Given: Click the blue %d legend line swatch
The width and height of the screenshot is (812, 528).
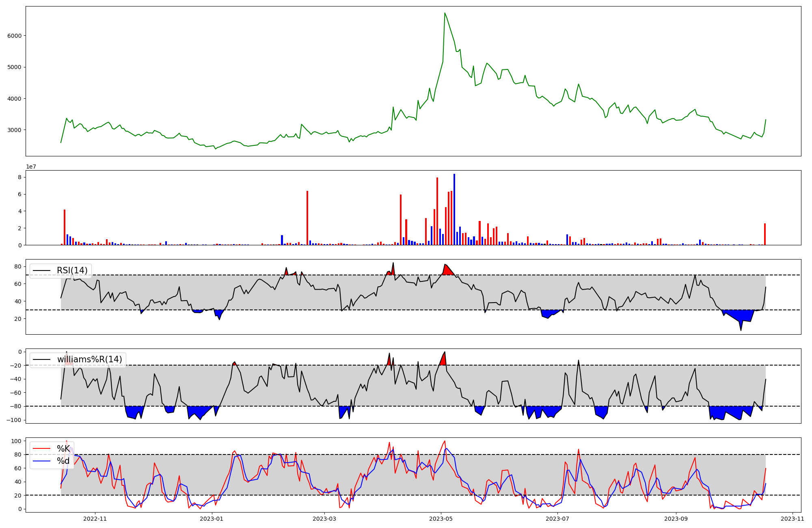Looking at the screenshot, I should [41, 461].
